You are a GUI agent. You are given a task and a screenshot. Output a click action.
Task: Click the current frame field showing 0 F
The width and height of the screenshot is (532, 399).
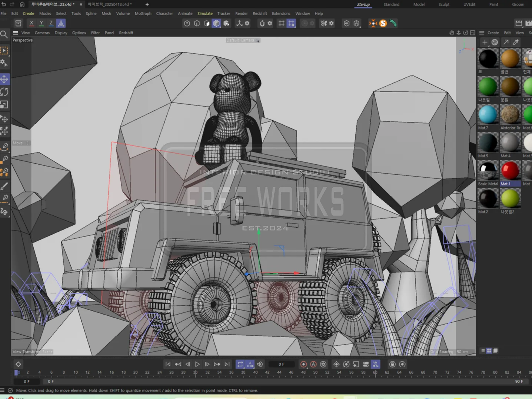(282, 364)
